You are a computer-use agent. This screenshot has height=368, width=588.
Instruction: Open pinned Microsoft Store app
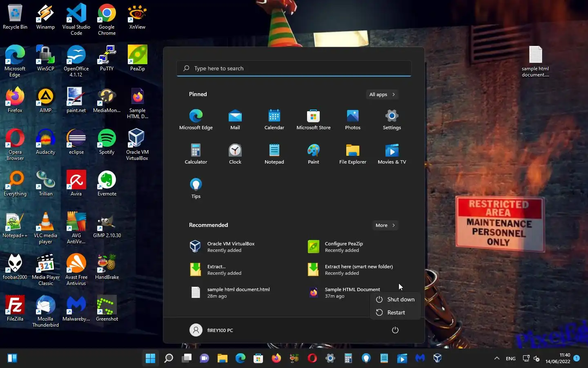(x=314, y=120)
